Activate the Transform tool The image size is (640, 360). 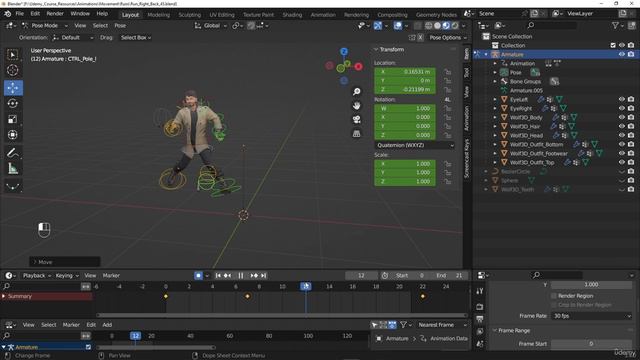pos(13,135)
